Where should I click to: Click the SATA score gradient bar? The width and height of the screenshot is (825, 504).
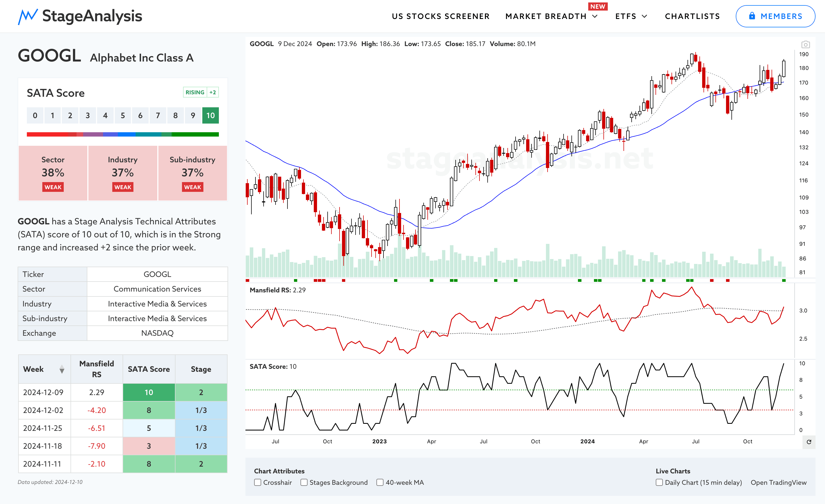click(123, 134)
